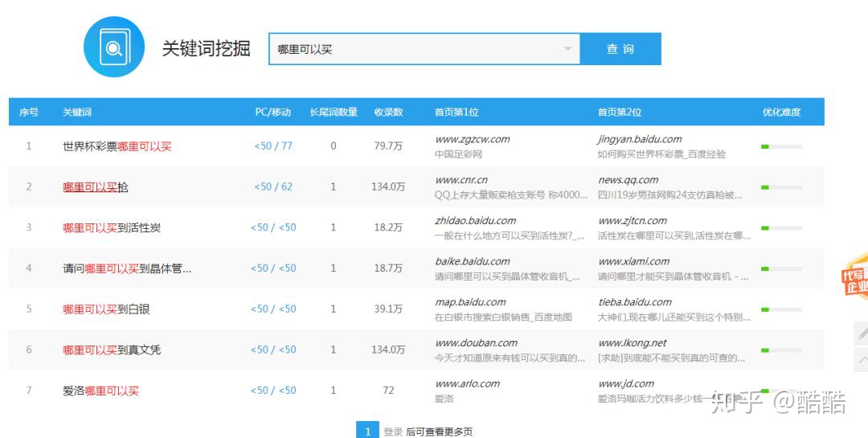Click 79.7万 indexed count cell
The width and height of the screenshot is (868, 438).
pyautogui.click(x=389, y=146)
